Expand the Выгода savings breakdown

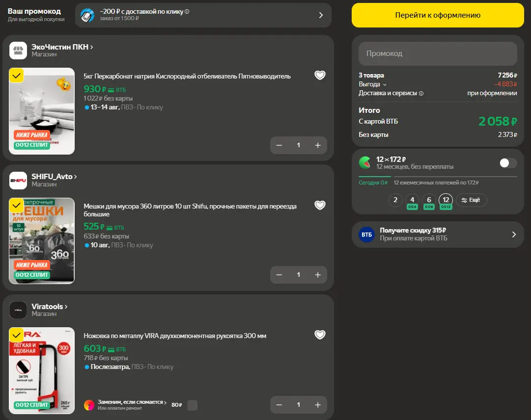pos(372,84)
